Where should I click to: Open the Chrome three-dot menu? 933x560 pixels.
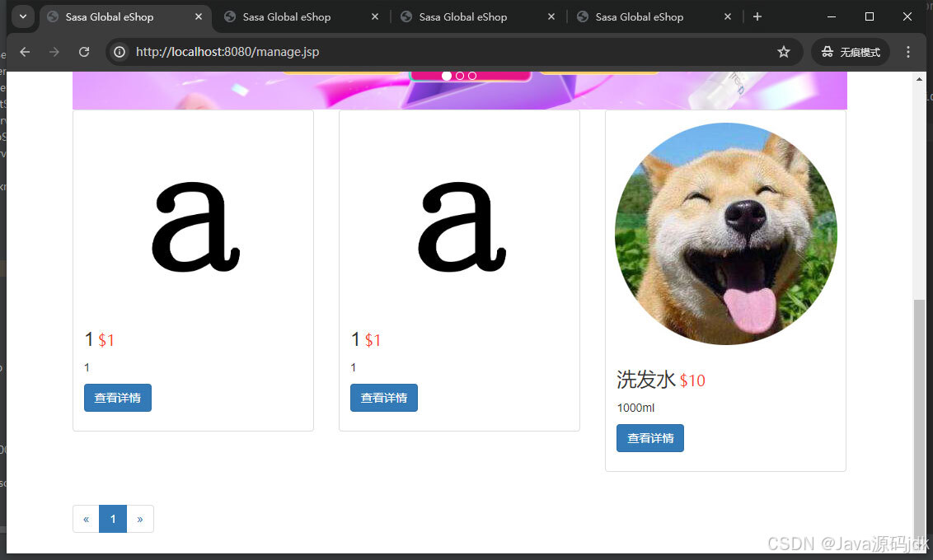click(907, 51)
